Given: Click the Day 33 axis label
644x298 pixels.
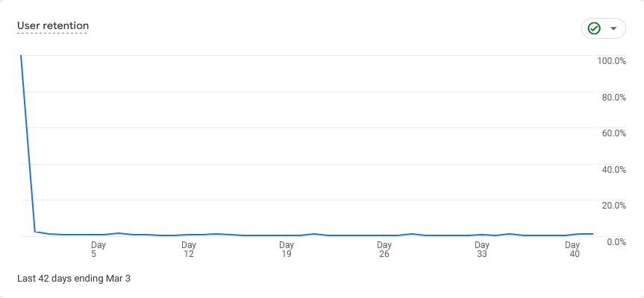Looking at the screenshot, I should coord(482,249).
